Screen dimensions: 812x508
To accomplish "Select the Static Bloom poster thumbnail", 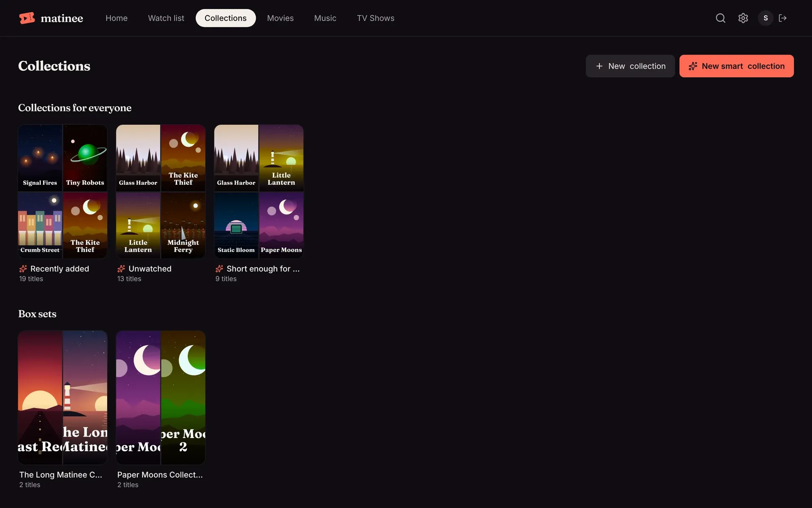I will 236,225.
